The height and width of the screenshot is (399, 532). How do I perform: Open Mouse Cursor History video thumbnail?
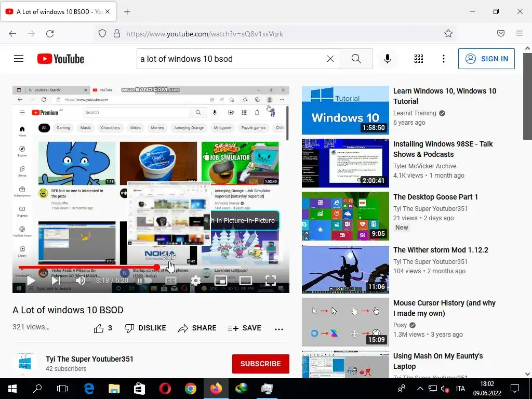(x=345, y=322)
